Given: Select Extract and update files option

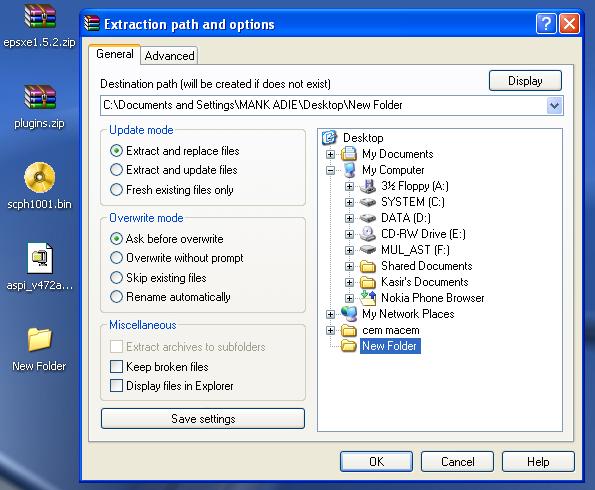Looking at the screenshot, I should point(116,170).
